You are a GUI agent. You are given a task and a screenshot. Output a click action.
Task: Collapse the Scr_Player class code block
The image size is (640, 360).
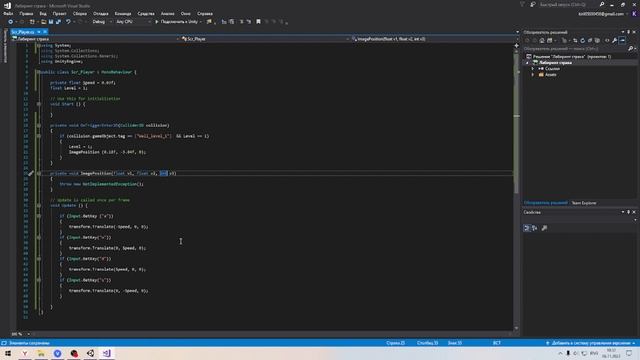click(x=38, y=72)
